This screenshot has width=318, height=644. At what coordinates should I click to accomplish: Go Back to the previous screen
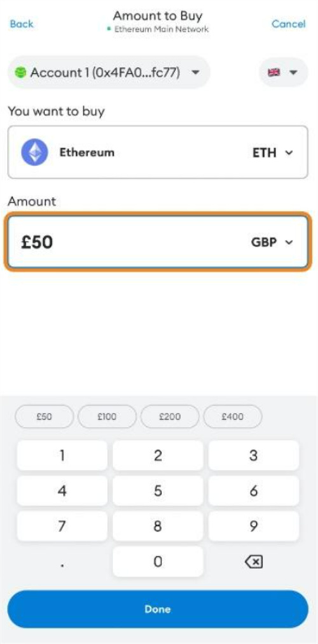click(x=22, y=24)
